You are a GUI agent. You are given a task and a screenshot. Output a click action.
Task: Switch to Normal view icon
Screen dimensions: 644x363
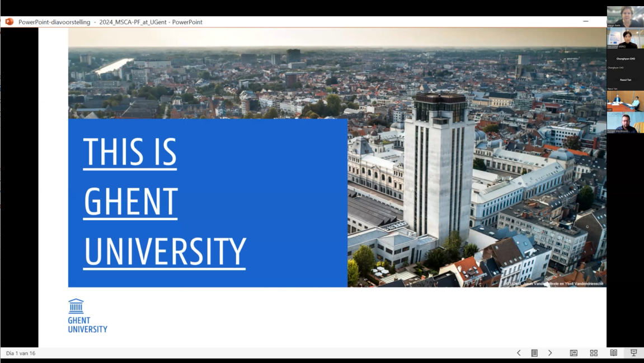pos(574,353)
